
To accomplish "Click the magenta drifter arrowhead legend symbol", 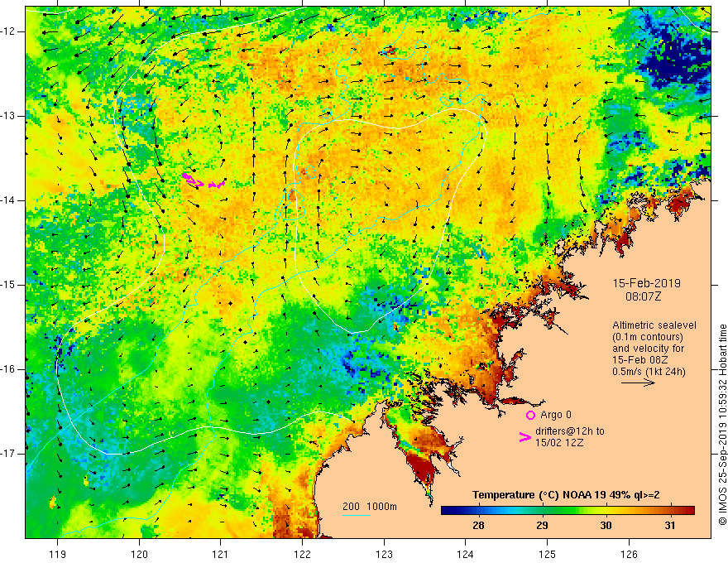I will [524, 436].
